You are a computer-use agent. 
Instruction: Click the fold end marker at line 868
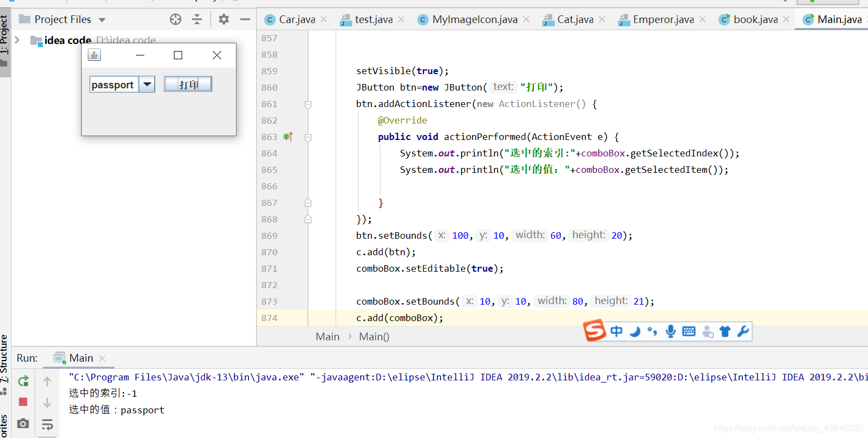[x=308, y=219]
